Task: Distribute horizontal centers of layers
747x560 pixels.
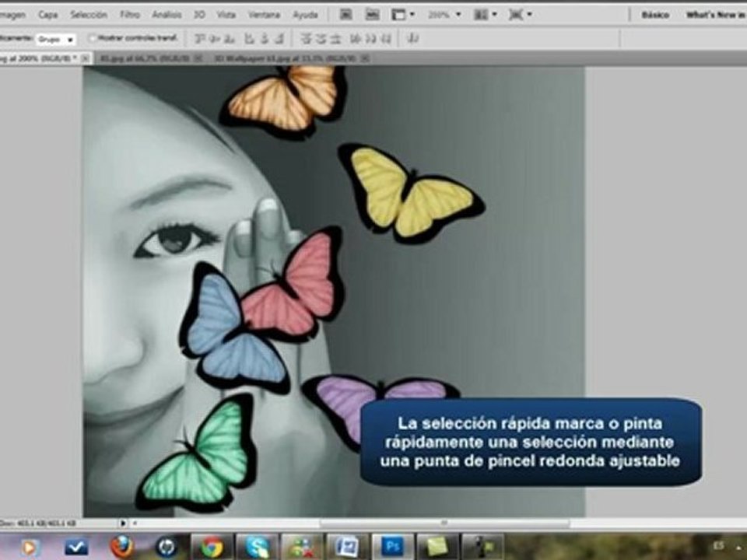Action: point(370,39)
